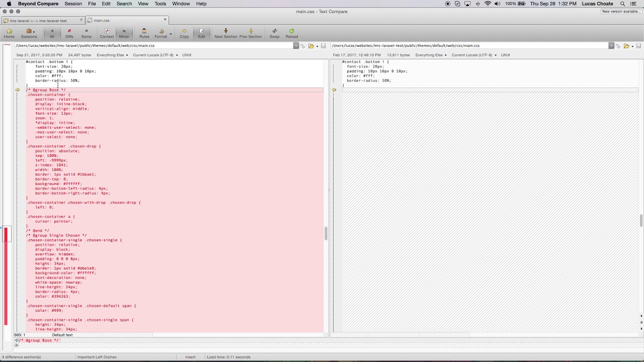Expand the Format dropdown arrow

(x=171, y=34)
